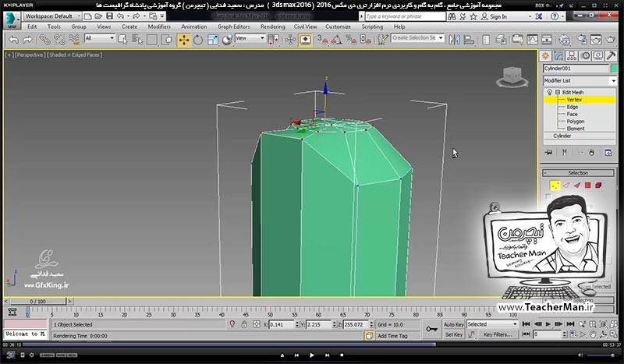624x364 pixels.
Task: Toggle the 3D Snaps button
Action: [x=322, y=40]
